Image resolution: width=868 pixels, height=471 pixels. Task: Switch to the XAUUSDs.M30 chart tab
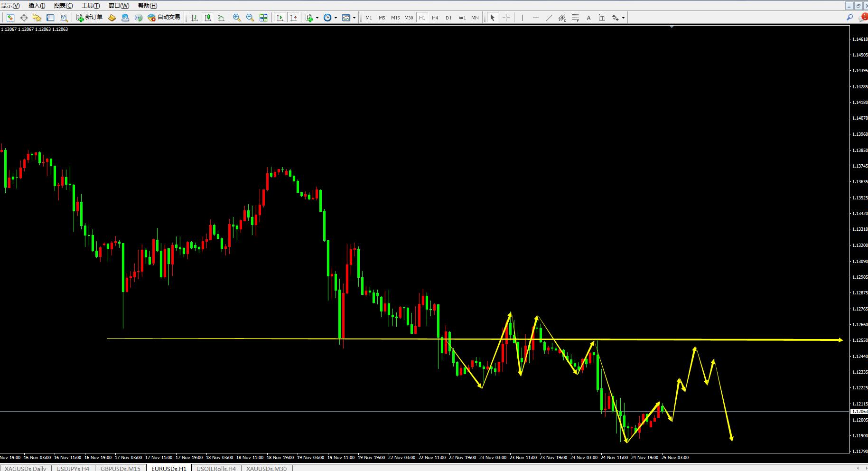pyautogui.click(x=266, y=468)
